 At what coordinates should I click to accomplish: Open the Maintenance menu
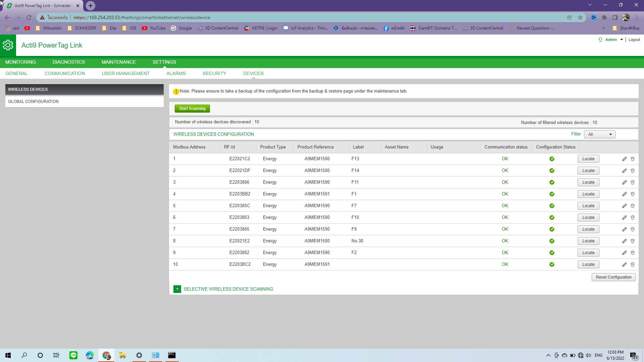coord(119,62)
